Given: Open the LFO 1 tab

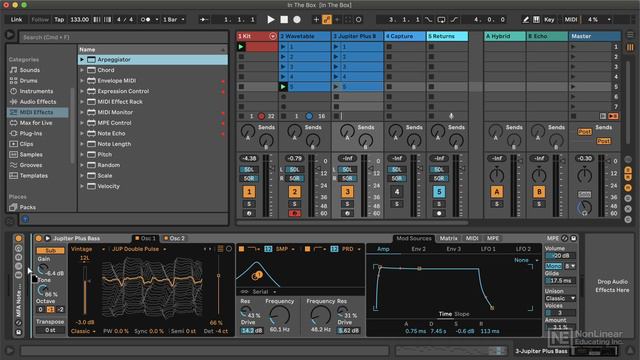Looking at the screenshot, I should [488, 249].
